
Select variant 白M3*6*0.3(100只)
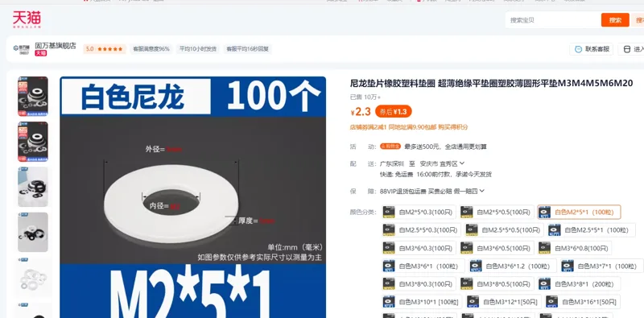[419, 248]
